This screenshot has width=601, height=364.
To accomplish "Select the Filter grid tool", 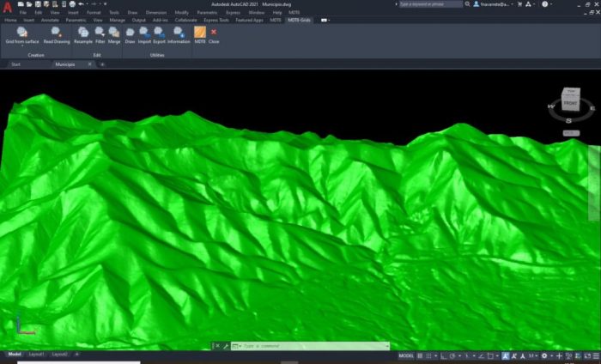I will coord(100,35).
